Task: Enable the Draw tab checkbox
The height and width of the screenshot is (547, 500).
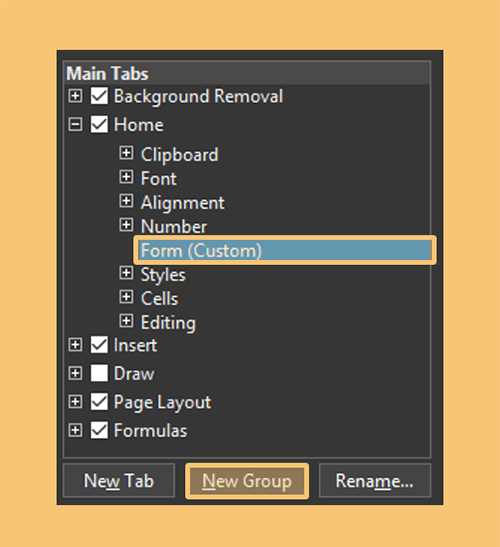Action: pyautogui.click(x=99, y=373)
